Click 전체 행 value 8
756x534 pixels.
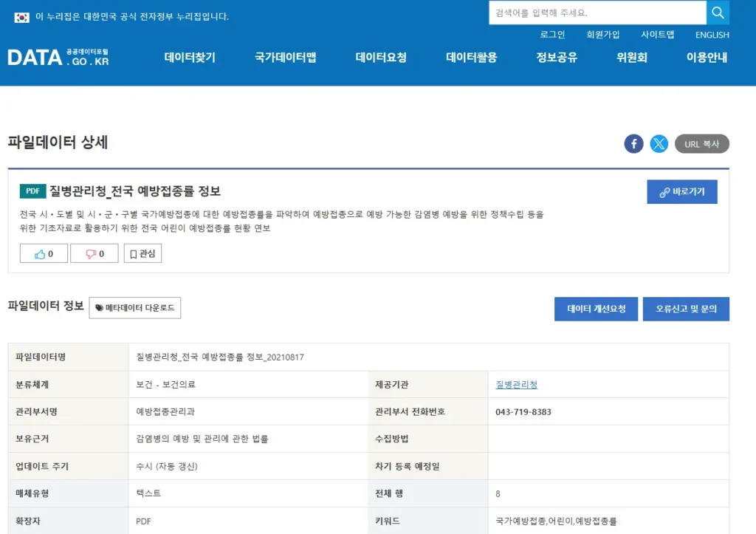(x=498, y=494)
